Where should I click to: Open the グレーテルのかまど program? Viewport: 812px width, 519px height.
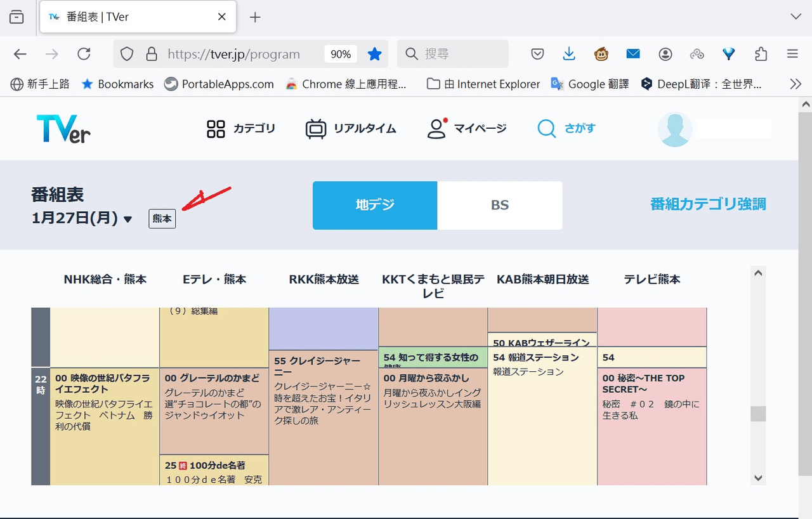coord(214,411)
